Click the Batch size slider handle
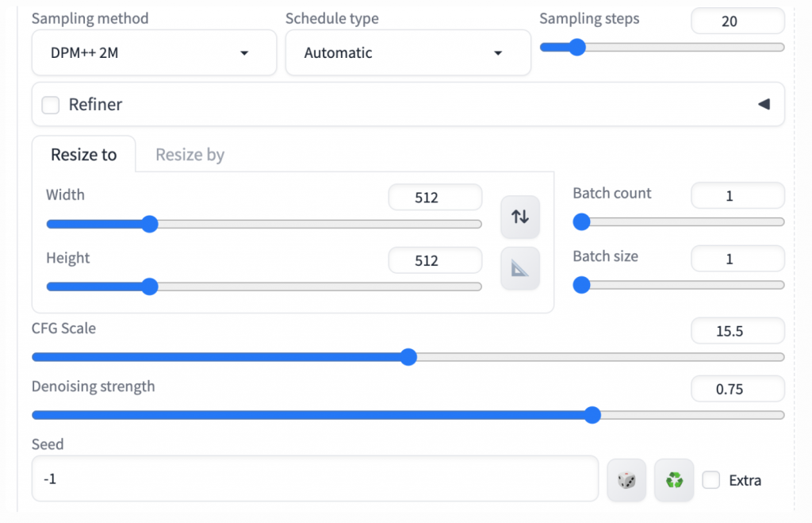This screenshot has height=523, width=812. [581, 285]
